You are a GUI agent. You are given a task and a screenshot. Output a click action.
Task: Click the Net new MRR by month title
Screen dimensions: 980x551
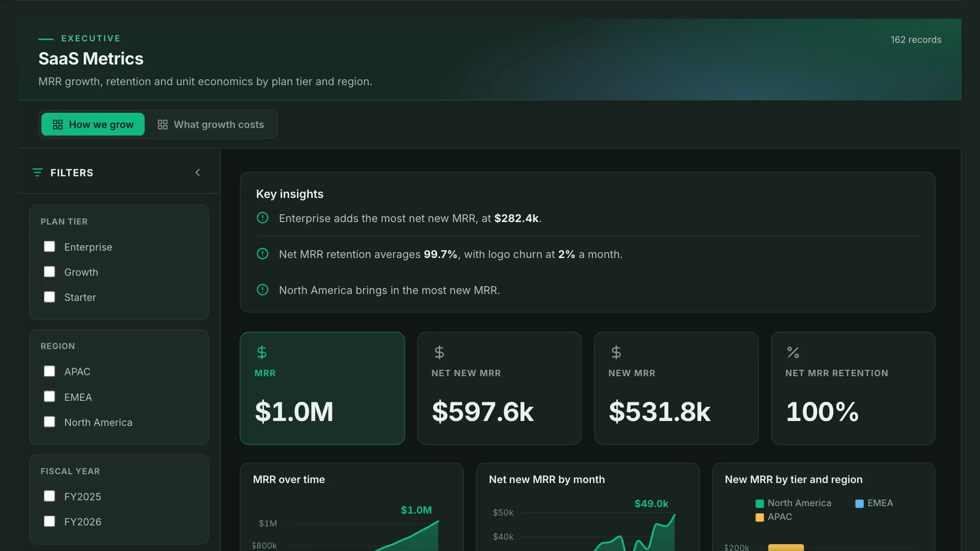click(547, 480)
